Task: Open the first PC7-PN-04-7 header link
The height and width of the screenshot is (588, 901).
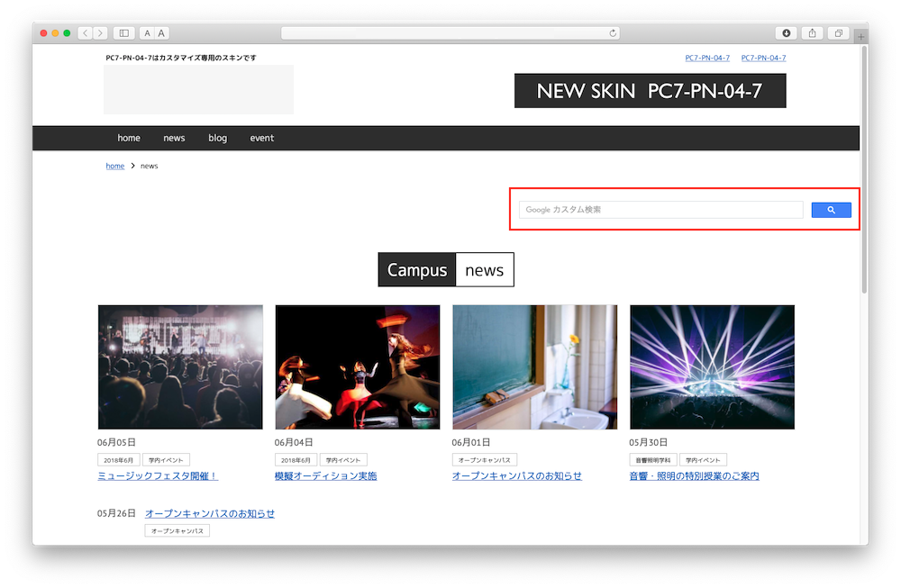Action: coord(707,58)
